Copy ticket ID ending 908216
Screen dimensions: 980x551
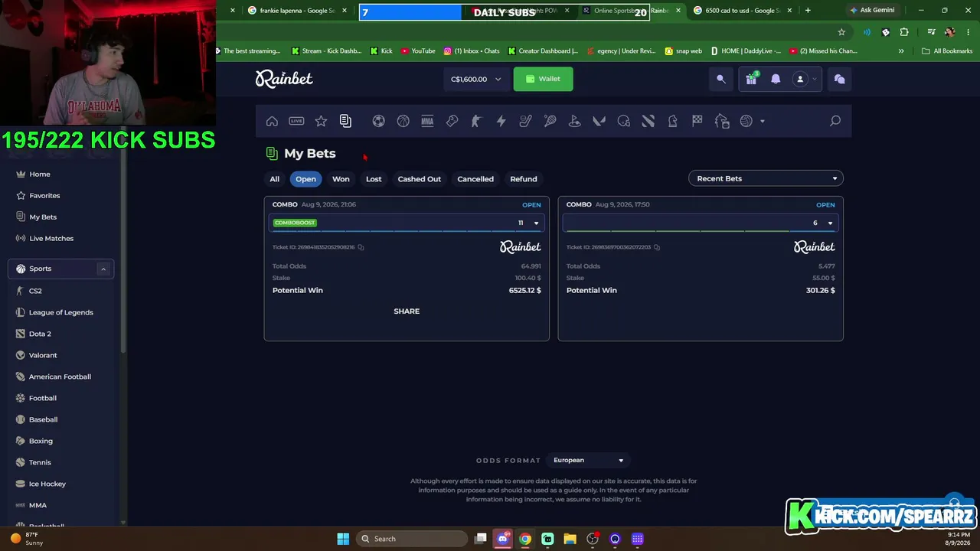tap(361, 247)
